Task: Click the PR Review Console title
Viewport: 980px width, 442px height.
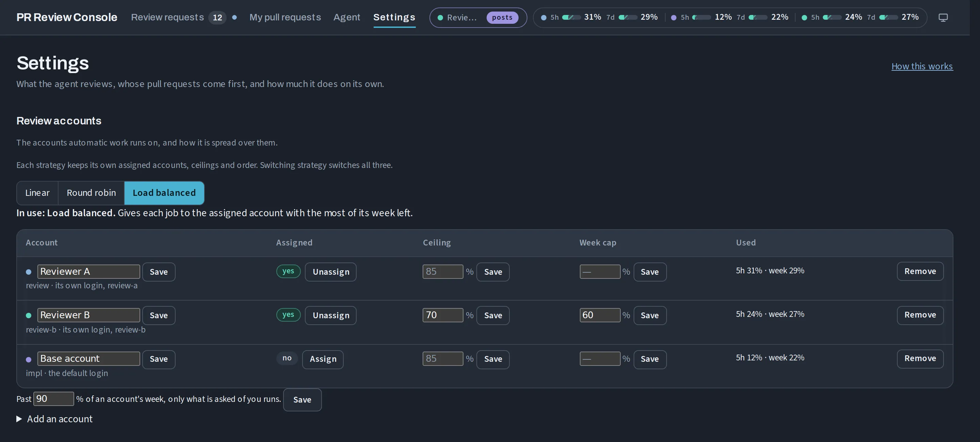Action: [67, 17]
